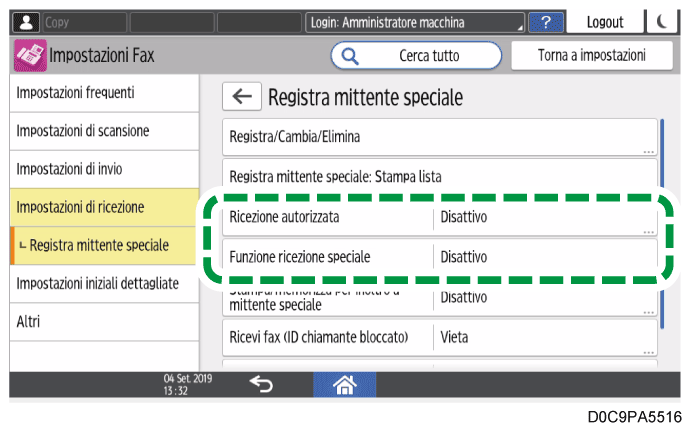Click the user profile icon in top bar

24,22
